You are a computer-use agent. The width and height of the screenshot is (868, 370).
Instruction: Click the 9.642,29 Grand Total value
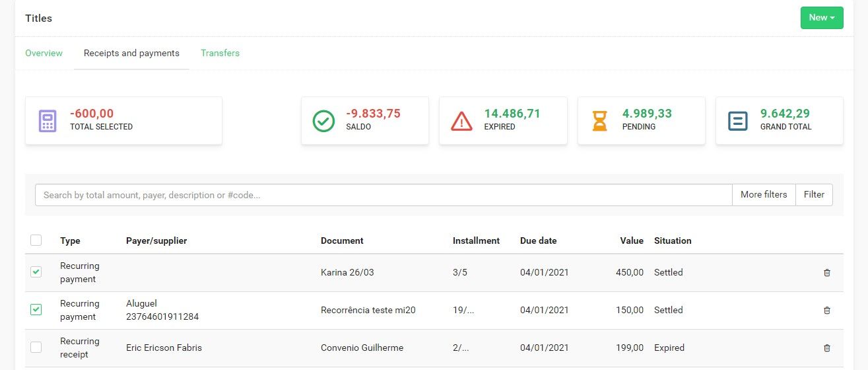click(x=785, y=114)
